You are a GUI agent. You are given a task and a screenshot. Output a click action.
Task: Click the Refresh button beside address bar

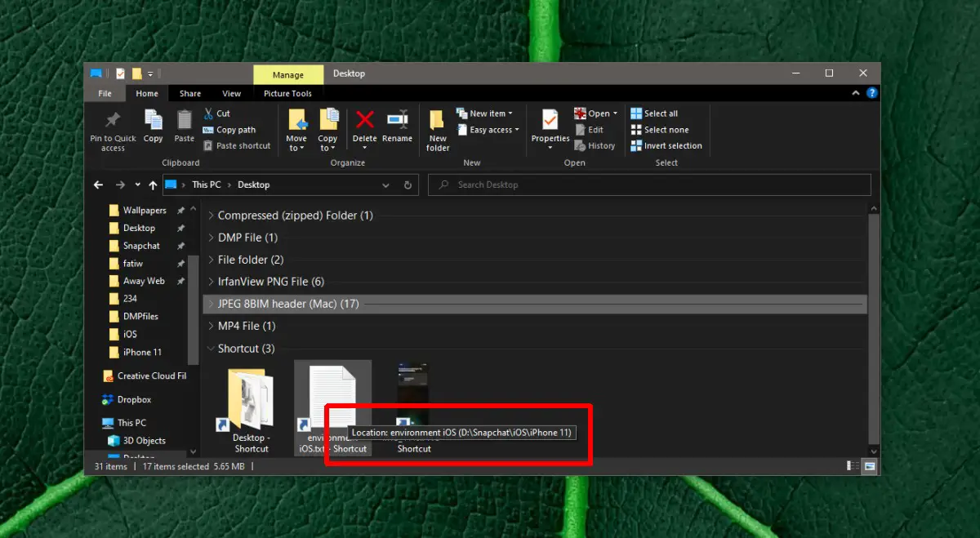(409, 185)
